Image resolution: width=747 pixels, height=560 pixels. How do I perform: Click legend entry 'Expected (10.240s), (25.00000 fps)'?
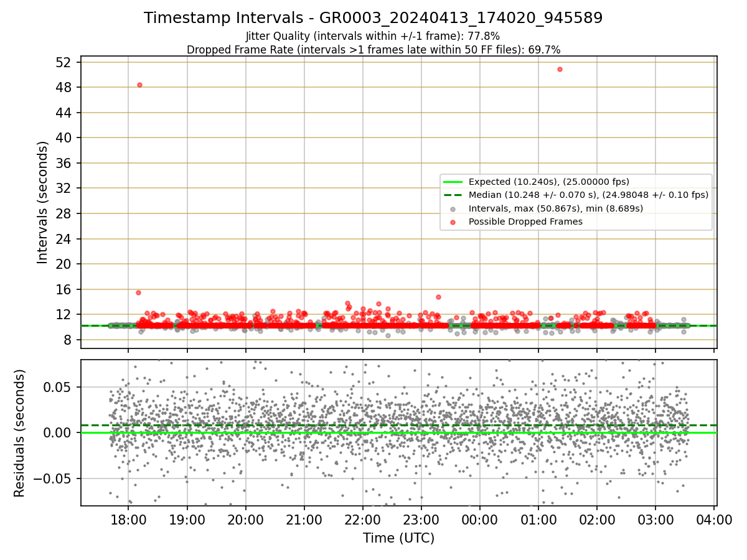click(x=548, y=182)
